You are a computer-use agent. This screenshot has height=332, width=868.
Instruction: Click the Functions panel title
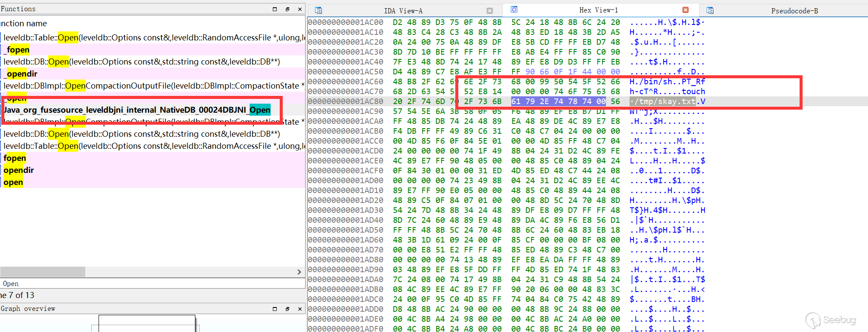(18, 9)
